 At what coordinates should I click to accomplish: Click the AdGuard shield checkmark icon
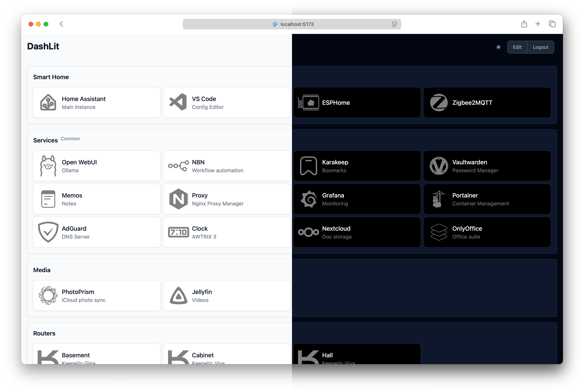pyautogui.click(x=48, y=232)
